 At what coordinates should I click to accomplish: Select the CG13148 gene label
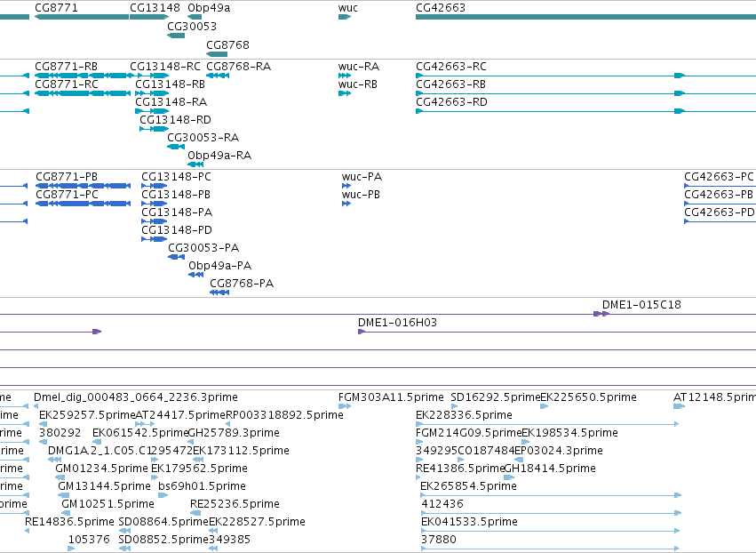point(155,8)
